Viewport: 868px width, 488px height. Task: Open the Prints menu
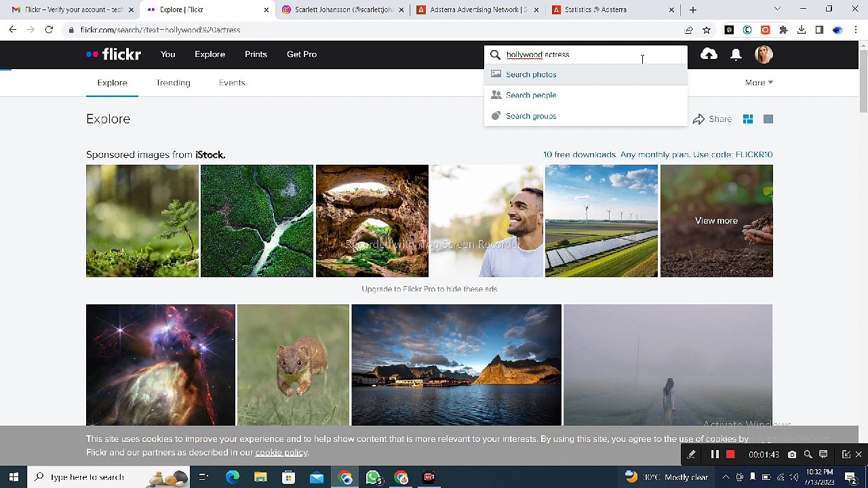pyautogui.click(x=256, y=54)
